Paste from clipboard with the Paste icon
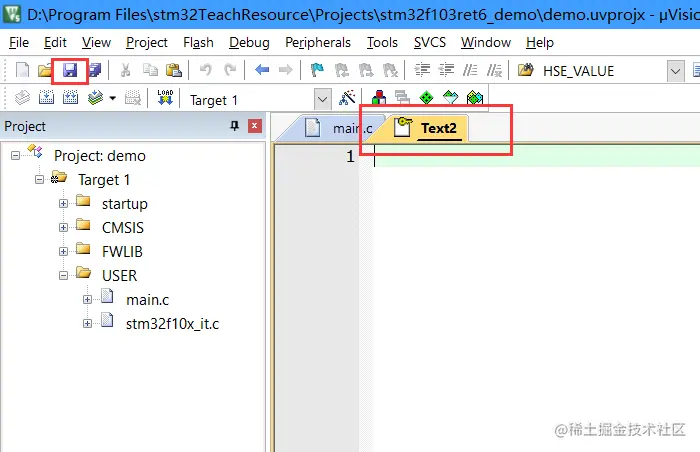This screenshot has height=452, width=700. pyautogui.click(x=174, y=70)
